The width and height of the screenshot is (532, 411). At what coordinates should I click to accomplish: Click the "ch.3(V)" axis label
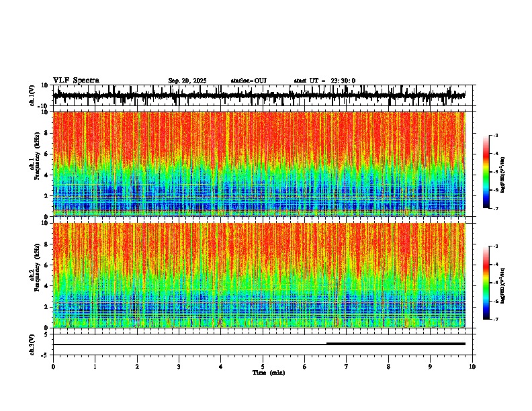[32, 345]
